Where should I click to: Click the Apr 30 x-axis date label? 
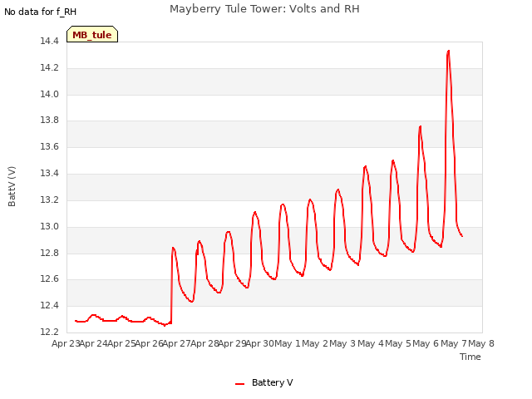tap(259, 344)
